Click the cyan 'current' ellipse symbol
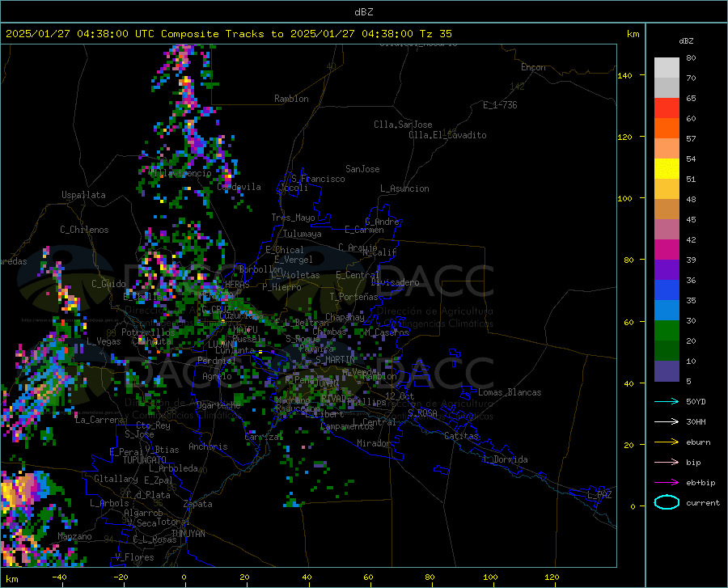The image size is (728, 588). [x=667, y=502]
